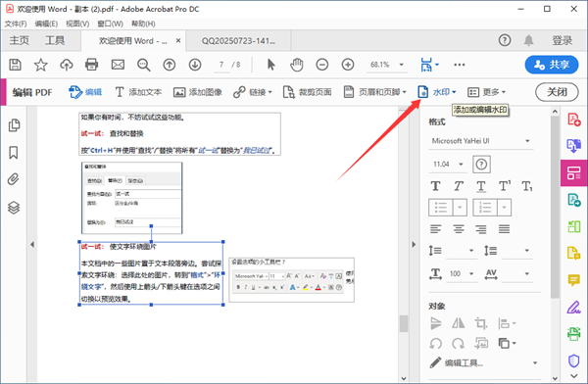Open the 68.1% zoom level dropdown

click(x=387, y=65)
